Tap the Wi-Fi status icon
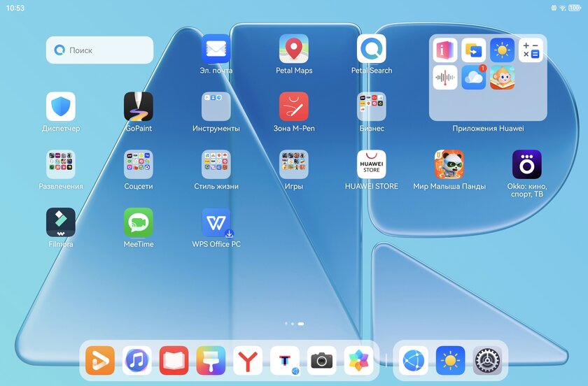 tap(563, 8)
